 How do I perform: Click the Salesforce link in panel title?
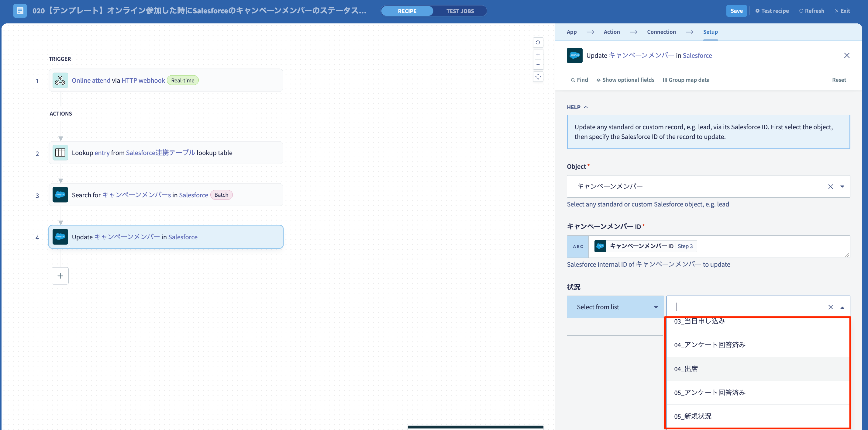click(x=697, y=55)
